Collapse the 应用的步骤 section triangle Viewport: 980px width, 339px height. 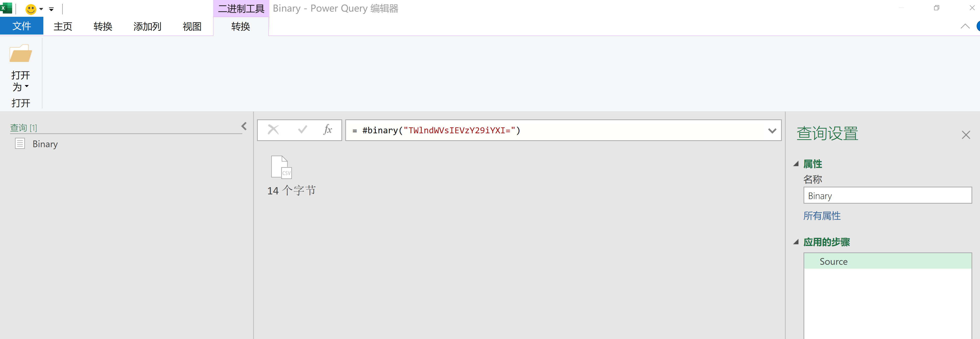(796, 242)
